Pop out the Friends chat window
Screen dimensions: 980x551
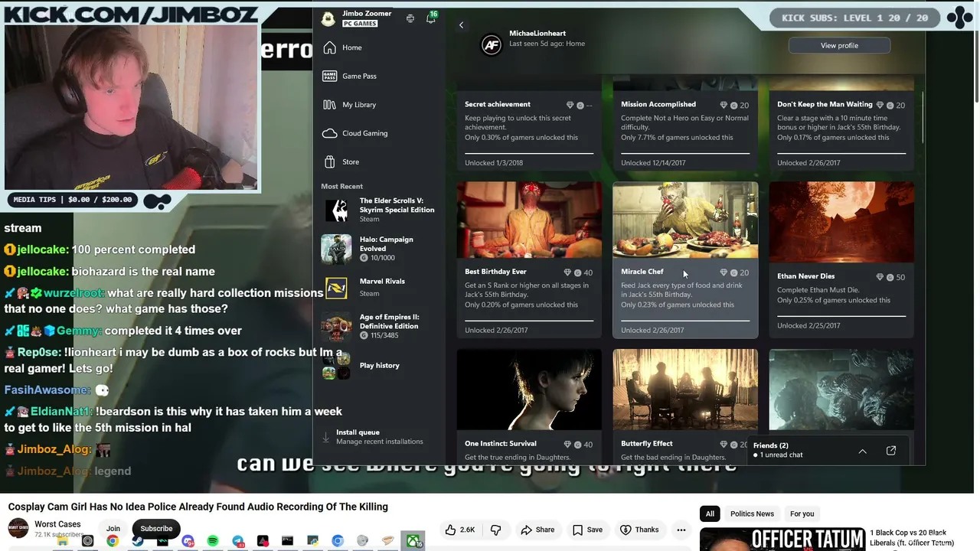891,451
